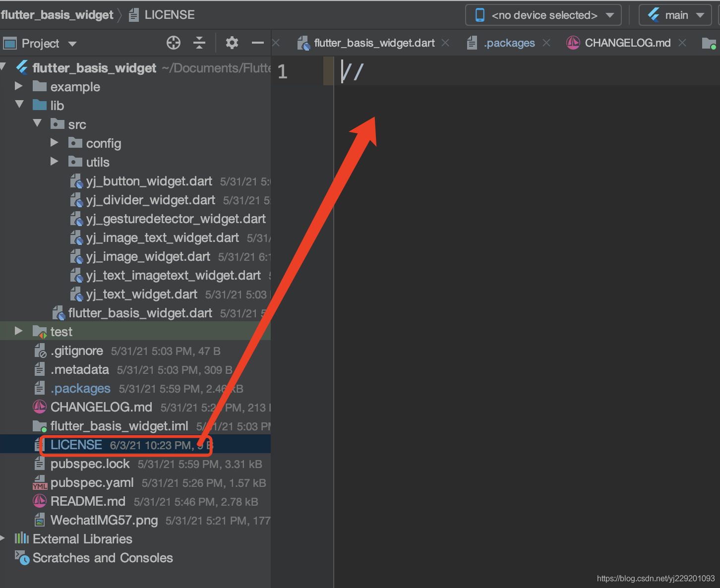Select yj_image_text_widget.dart file

[163, 238]
